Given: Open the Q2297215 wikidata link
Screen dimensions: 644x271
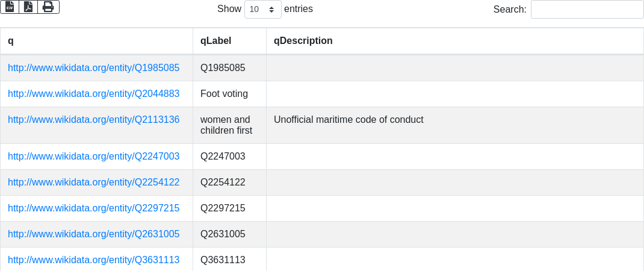Looking at the screenshot, I should click(94, 208).
